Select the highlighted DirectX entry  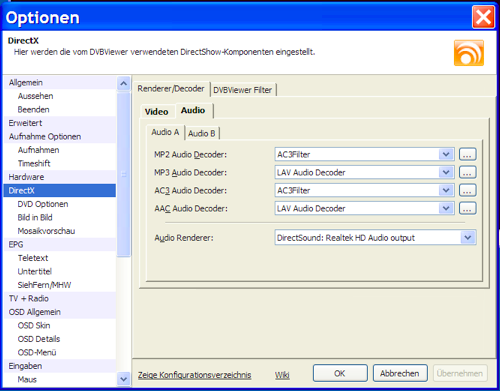(60, 190)
